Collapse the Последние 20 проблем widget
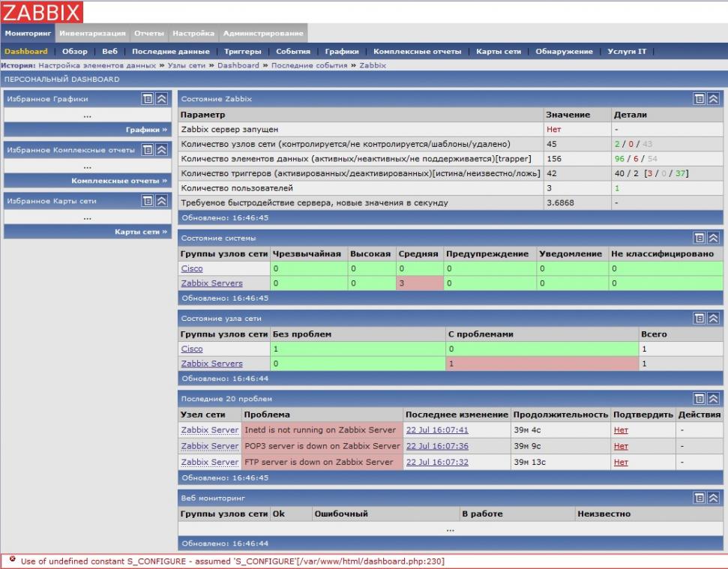The height and width of the screenshot is (569, 728). click(713, 398)
